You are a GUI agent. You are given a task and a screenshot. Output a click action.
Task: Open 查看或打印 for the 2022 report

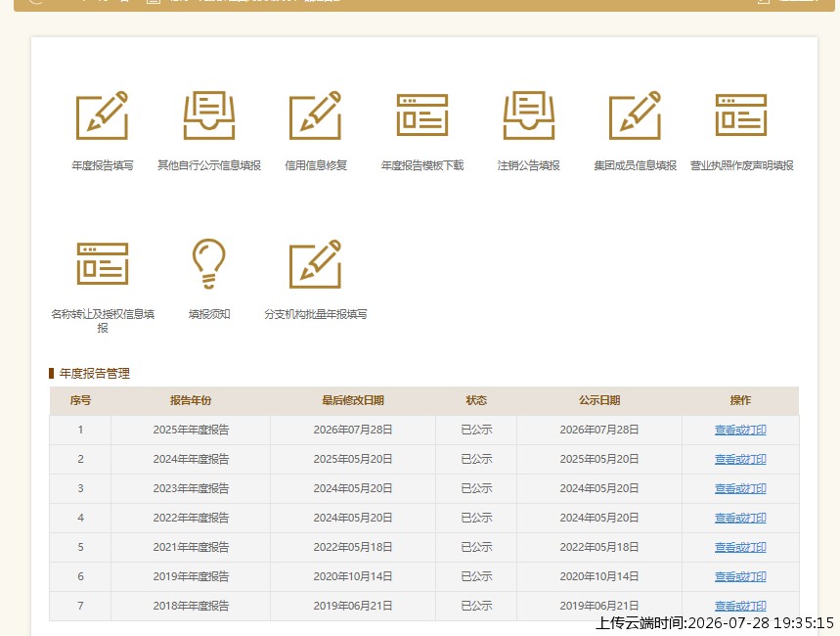[x=740, y=518]
